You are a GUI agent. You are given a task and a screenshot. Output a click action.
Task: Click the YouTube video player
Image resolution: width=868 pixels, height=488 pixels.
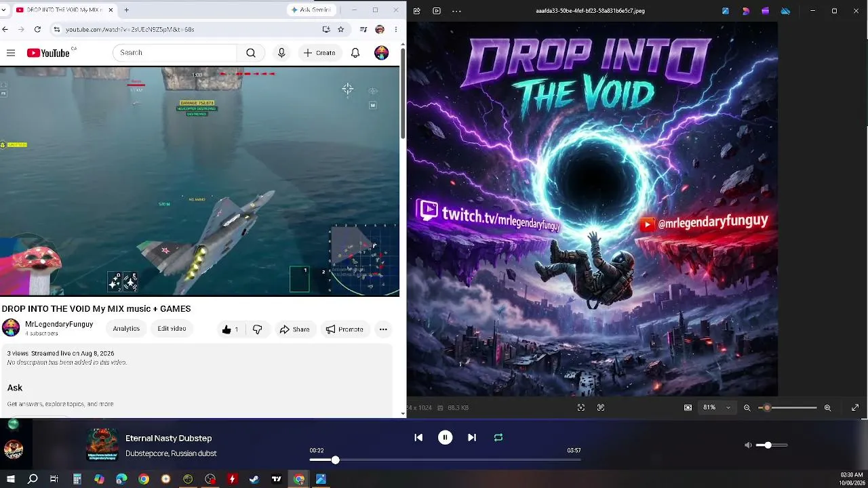[x=199, y=182]
